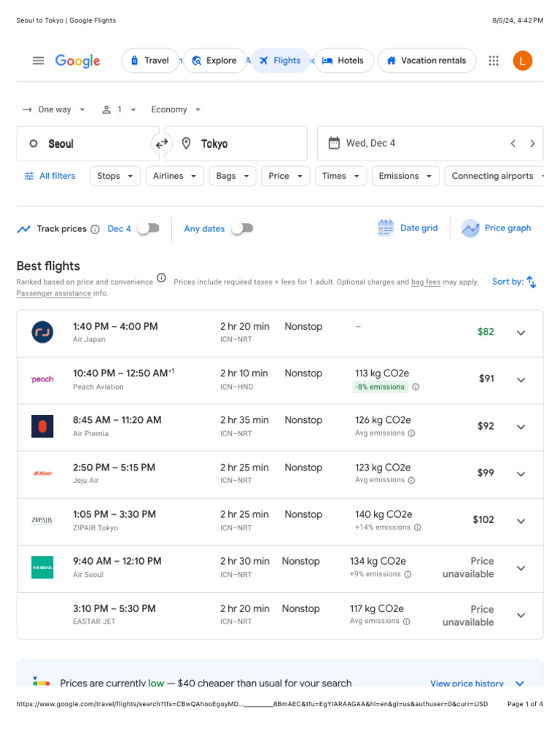
Task: Open the Emissions filter dropdown
Action: [405, 176]
